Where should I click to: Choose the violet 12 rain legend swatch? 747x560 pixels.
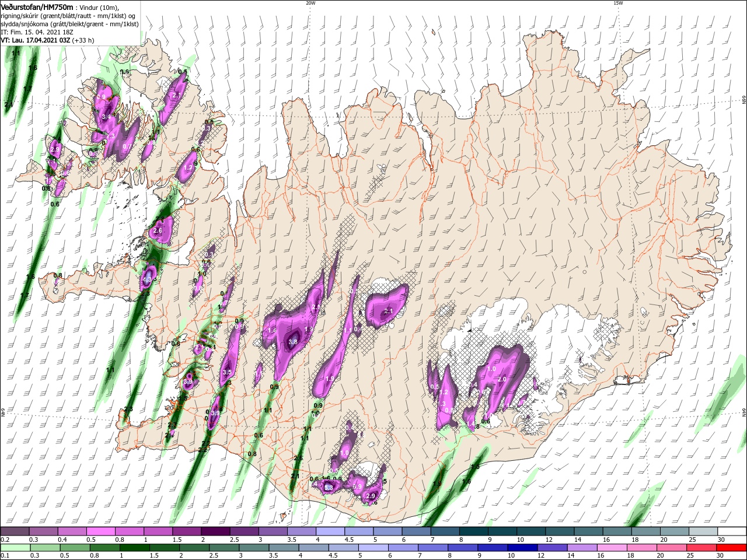click(551, 548)
